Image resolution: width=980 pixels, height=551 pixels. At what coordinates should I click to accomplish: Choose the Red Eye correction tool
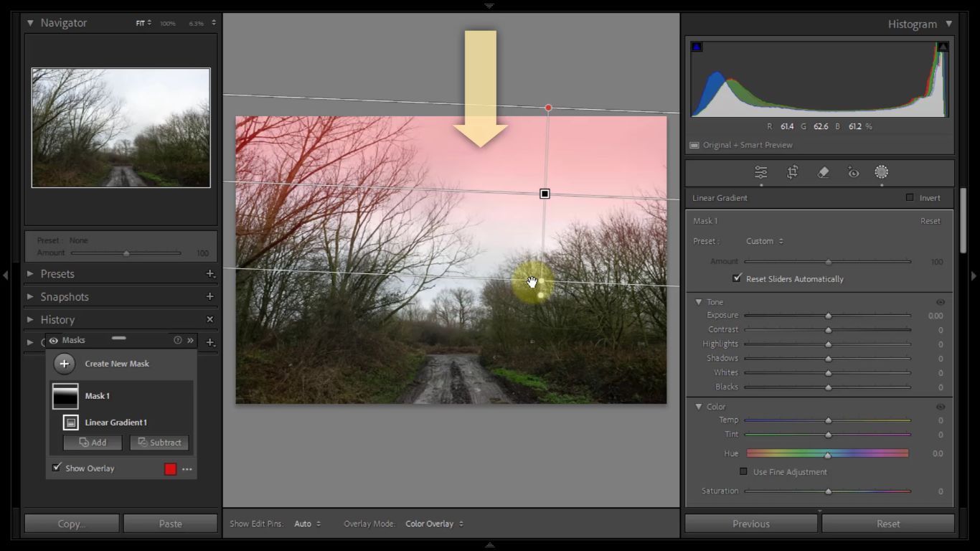[x=853, y=172]
